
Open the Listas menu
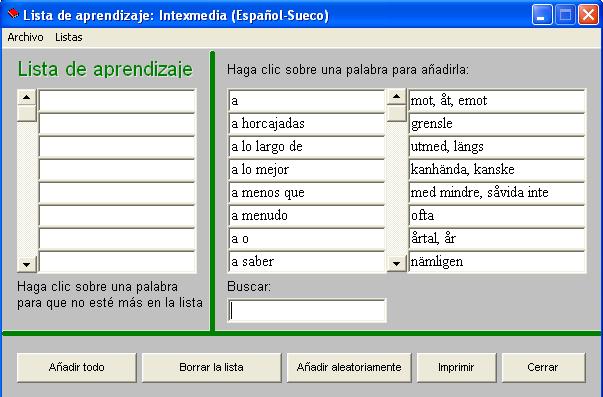tap(69, 37)
